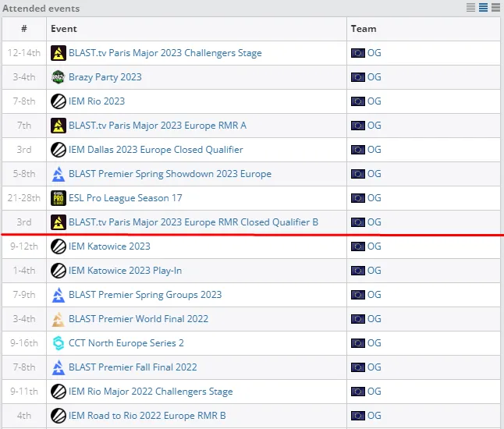Screen dimensions: 504x429
Task: Open ESL Pro League Season 17 link
Action: 126,198
